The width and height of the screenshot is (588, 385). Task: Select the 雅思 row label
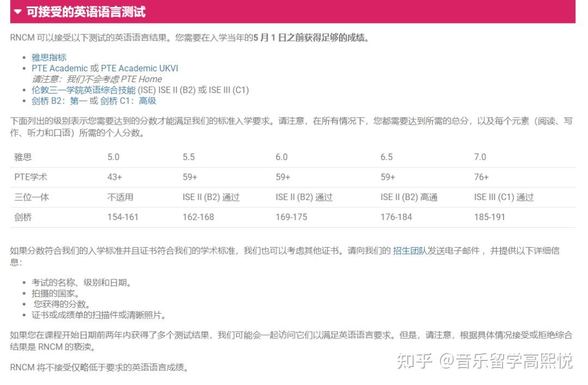click(23, 157)
